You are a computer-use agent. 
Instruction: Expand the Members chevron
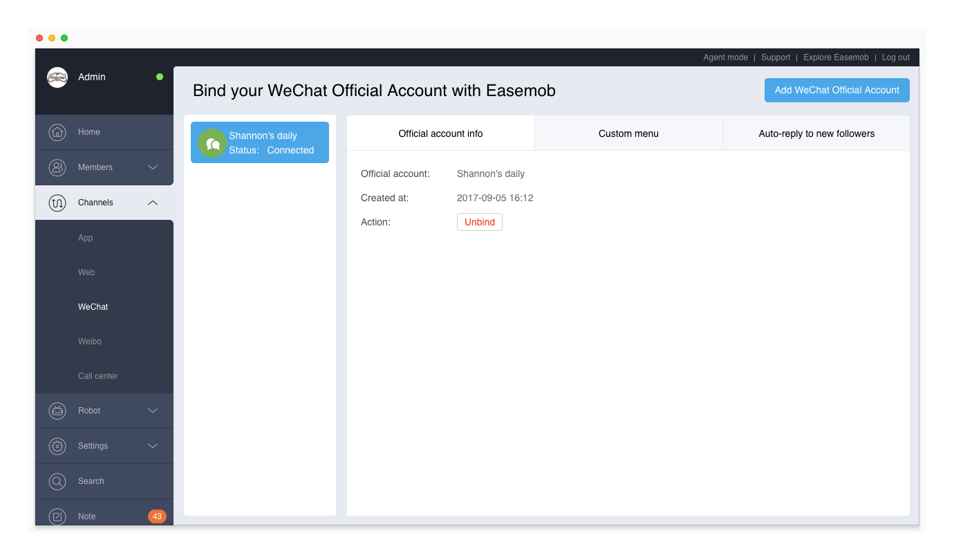click(x=153, y=167)
